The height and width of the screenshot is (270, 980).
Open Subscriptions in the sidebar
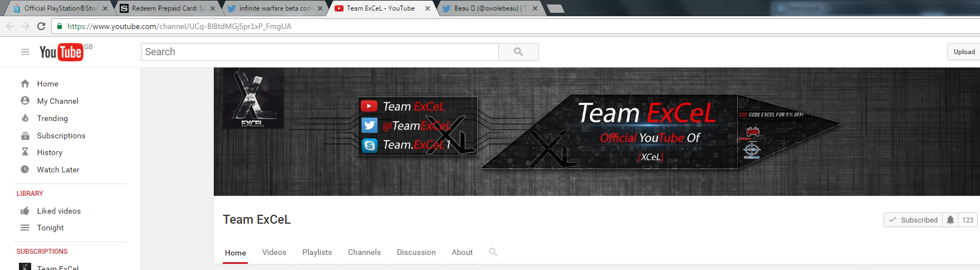(x=61, y=136)
